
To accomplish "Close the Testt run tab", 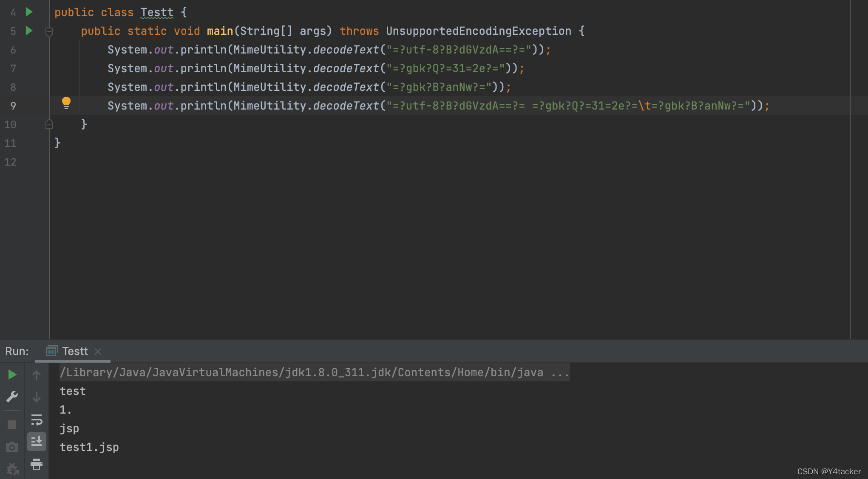I will [x=98, y=351].
